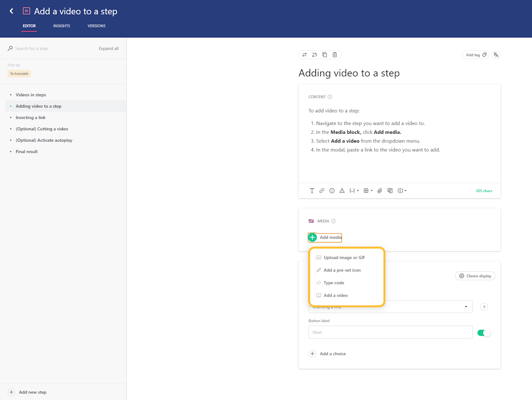Click the translate icon beside Add tag

(496, 55)
